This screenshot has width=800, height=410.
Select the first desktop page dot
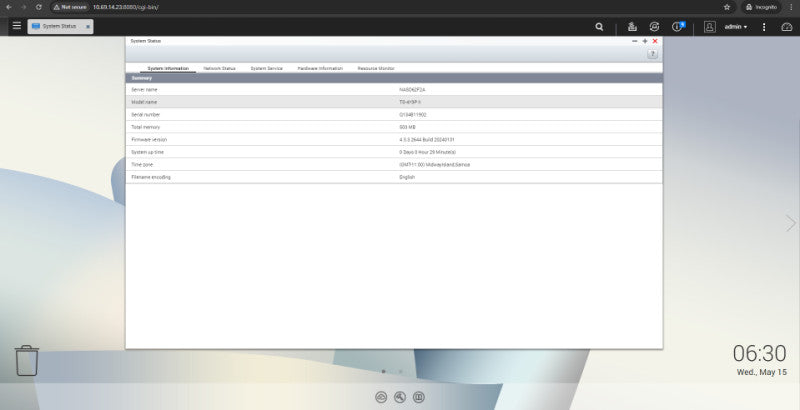(383, 372)
